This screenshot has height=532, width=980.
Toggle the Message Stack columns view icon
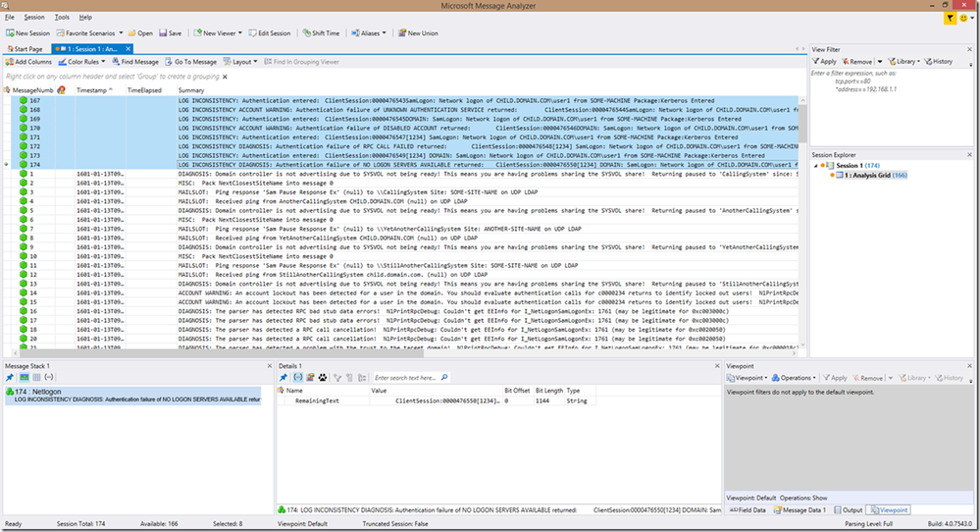(37, 378)
